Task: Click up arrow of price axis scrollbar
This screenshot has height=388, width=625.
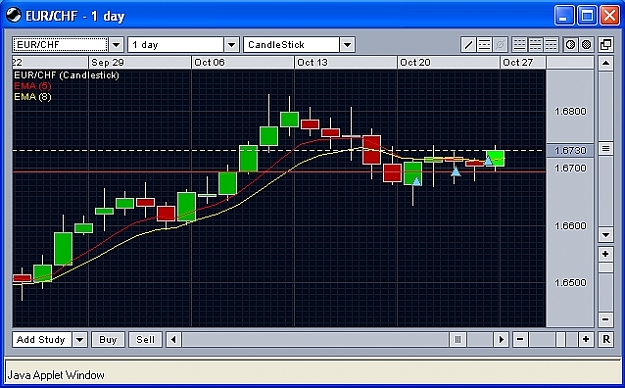Action: click(x=605, y=63)
